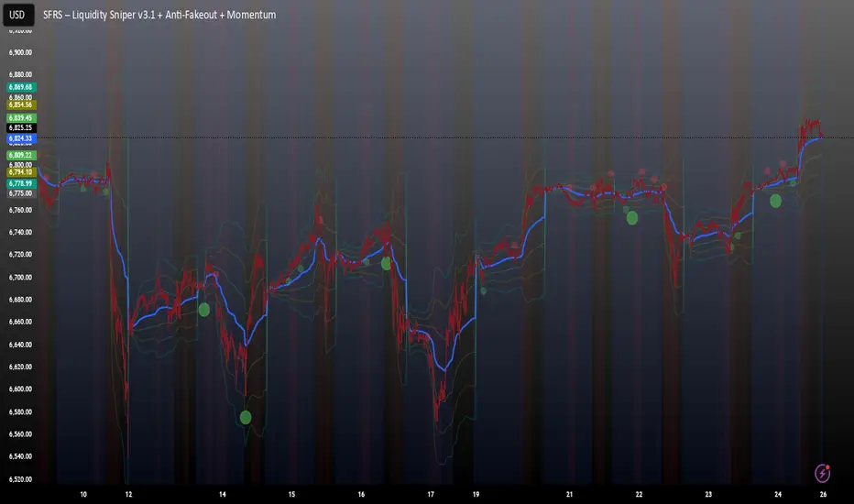This screenshot has height=504, width=854.
Task: Click date 12 on the time axis
Action: coord(129,494)
